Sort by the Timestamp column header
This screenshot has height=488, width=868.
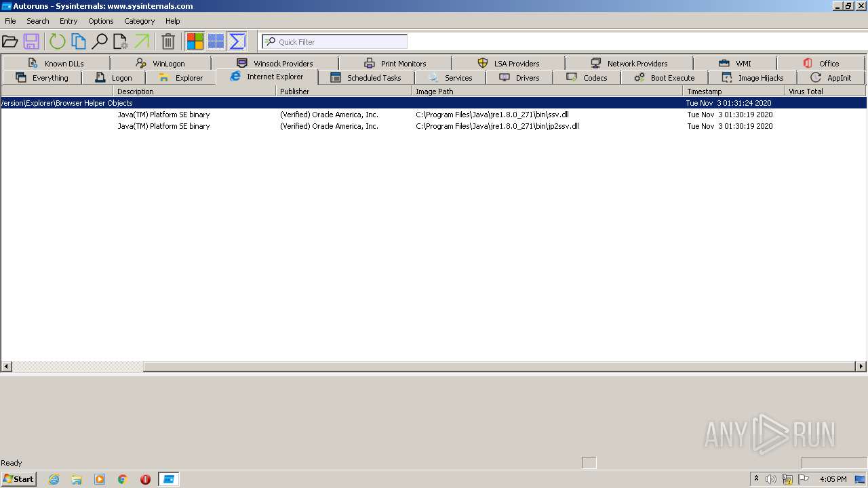pyautogui.click(x=734, y=91)
